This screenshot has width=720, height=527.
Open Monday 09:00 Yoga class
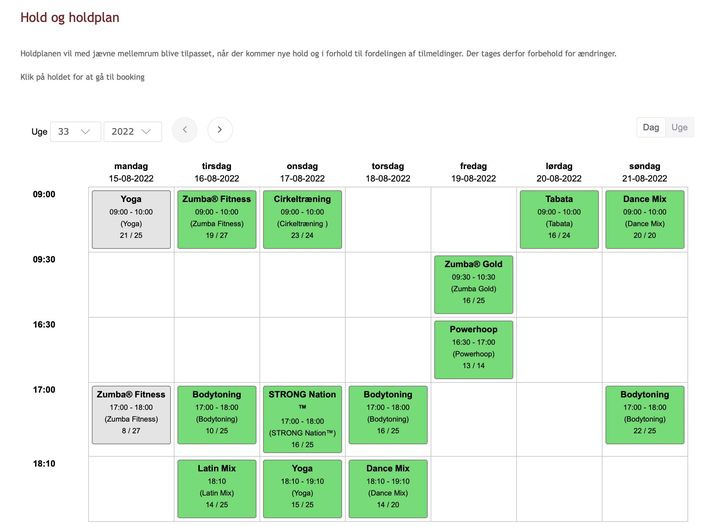pos(131,218)
